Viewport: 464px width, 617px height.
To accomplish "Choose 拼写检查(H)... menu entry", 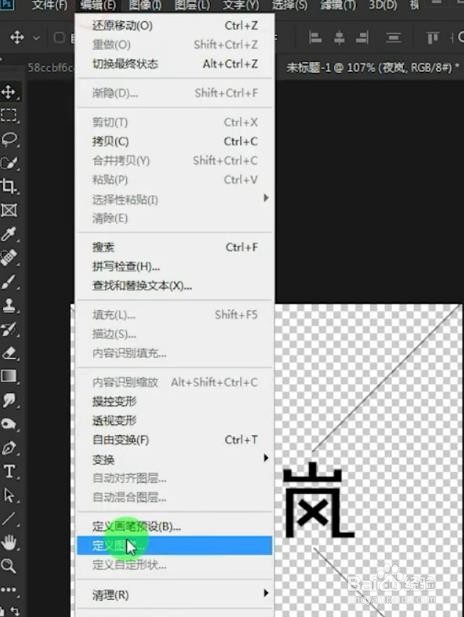I will (174, 266).
